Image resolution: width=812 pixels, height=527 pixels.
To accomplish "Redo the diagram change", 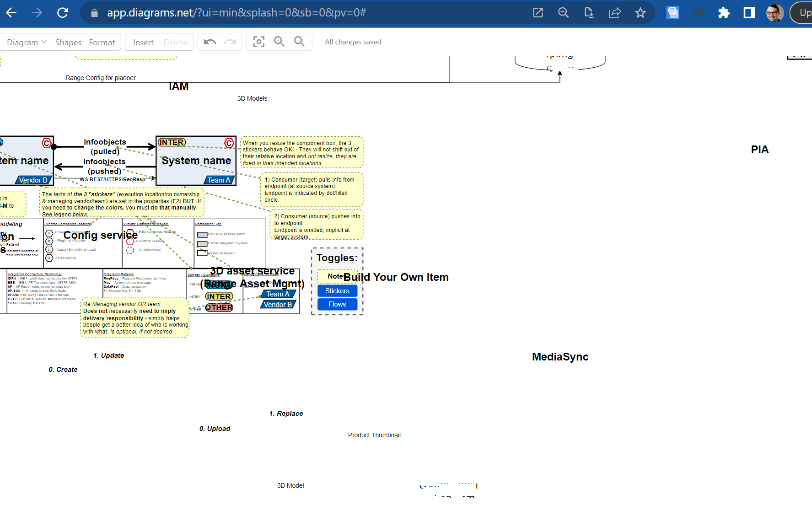I will click(230, 42).
